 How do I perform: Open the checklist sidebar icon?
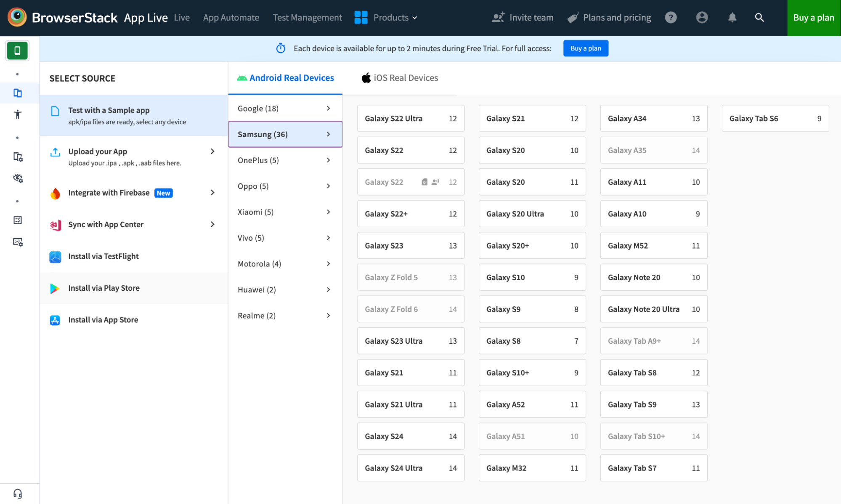pos(18,220)
